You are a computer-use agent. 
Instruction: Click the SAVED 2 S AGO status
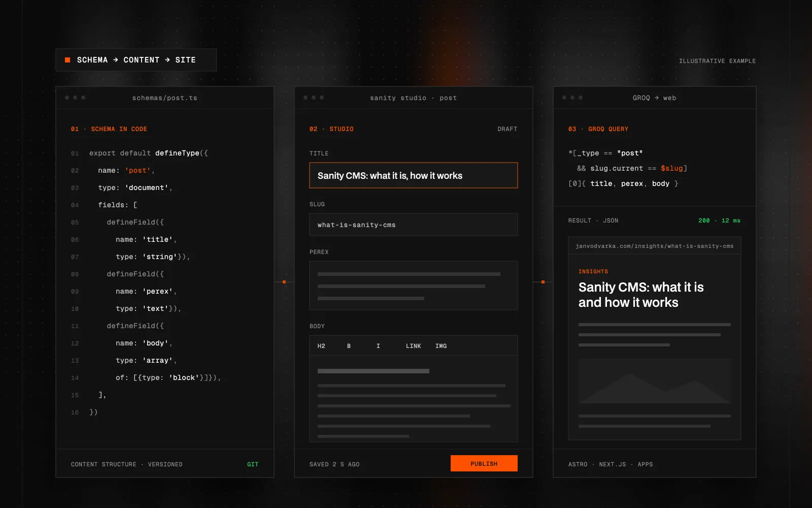click(334, 464)
